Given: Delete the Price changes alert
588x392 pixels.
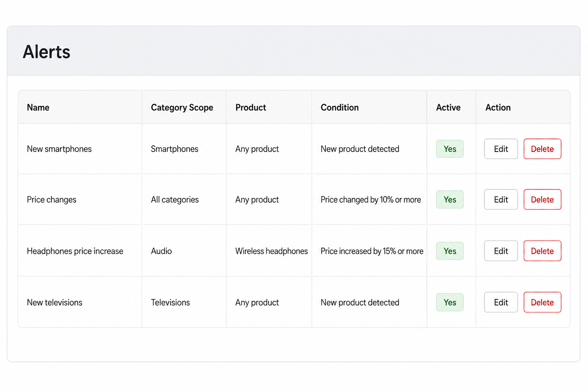Looking at the screenshot, I should tap(542, 199).
